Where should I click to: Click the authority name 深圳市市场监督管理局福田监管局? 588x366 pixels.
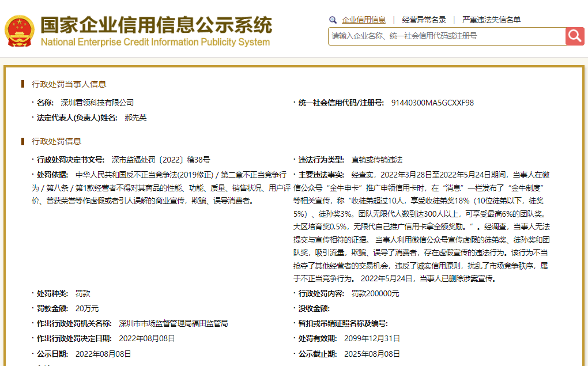pyautogui.click(x=174, y=323)
